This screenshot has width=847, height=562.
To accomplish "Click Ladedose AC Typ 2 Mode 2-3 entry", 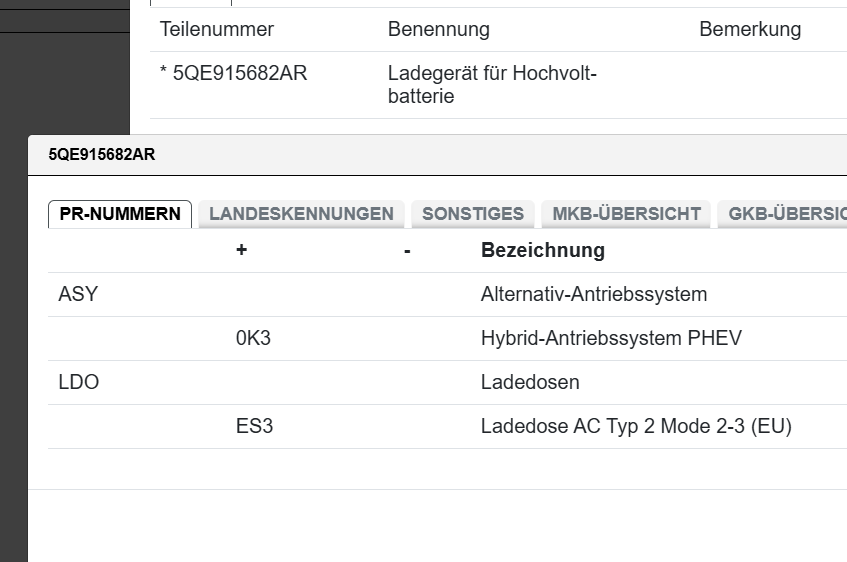I will pos(636,427).
